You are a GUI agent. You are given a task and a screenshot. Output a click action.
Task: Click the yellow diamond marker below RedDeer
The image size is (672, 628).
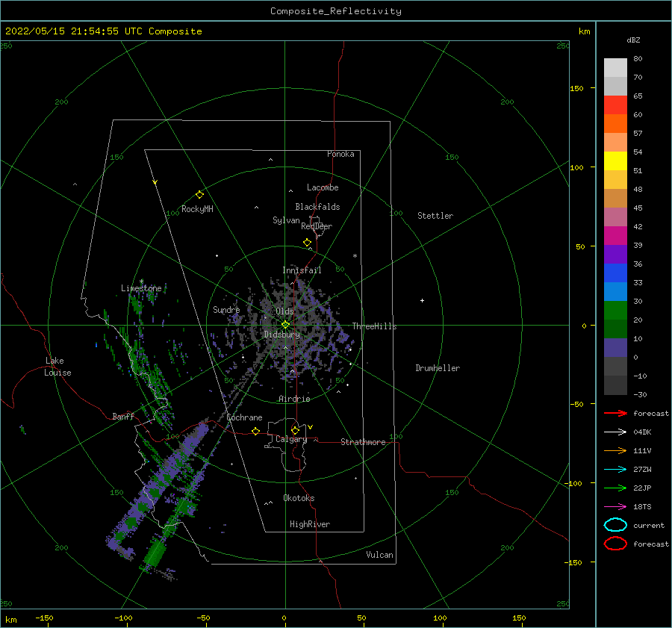tap(308, 243)
